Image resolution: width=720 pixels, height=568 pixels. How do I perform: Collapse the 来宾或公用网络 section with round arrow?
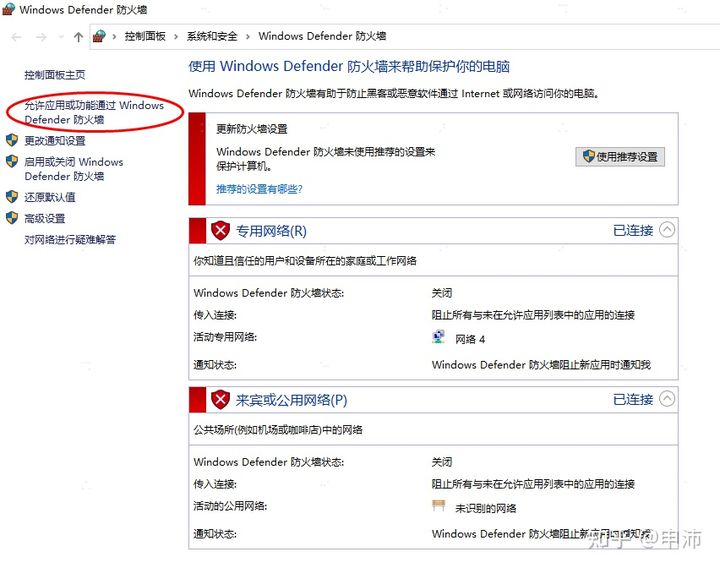click(667, 399)
